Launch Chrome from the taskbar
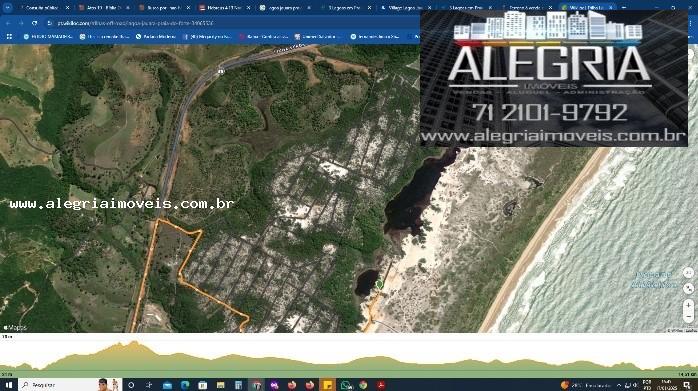Viewport: 698px width, 391px height. point(363,385)
